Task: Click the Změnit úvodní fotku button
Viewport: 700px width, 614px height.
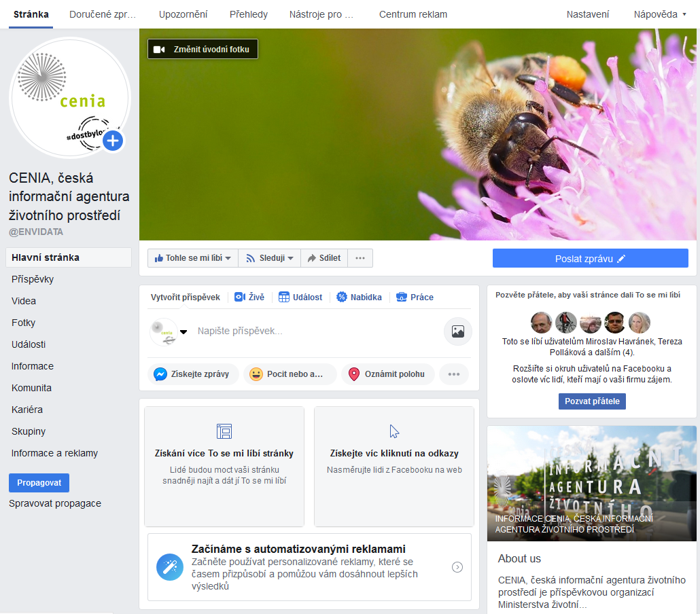Action: click(203, 49)
